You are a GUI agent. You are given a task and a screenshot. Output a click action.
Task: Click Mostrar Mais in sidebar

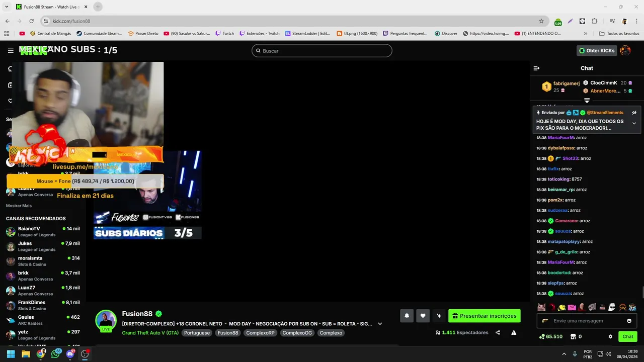point(19,206)
